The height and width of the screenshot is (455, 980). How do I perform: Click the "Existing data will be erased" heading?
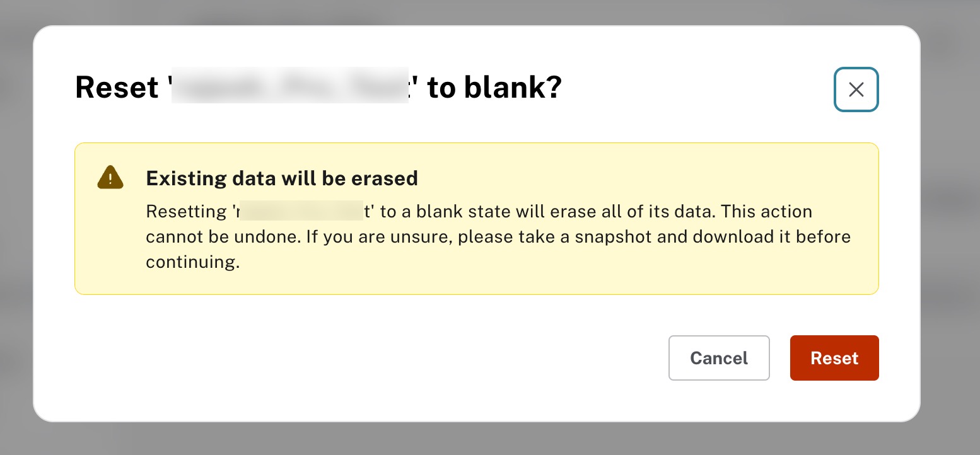(x=282, y=178)
